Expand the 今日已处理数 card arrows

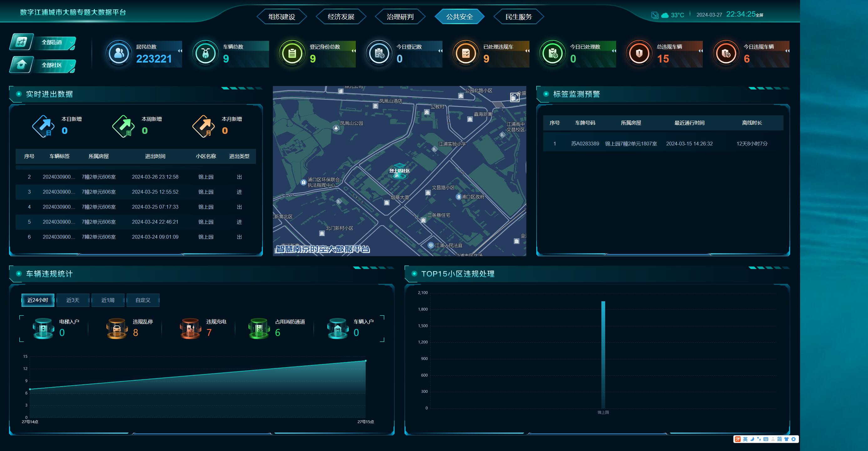coord(614,51)
